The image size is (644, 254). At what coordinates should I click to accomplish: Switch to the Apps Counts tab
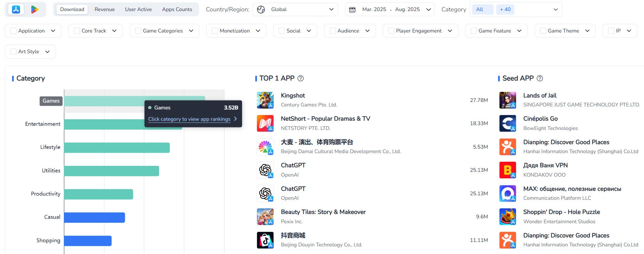177,9
